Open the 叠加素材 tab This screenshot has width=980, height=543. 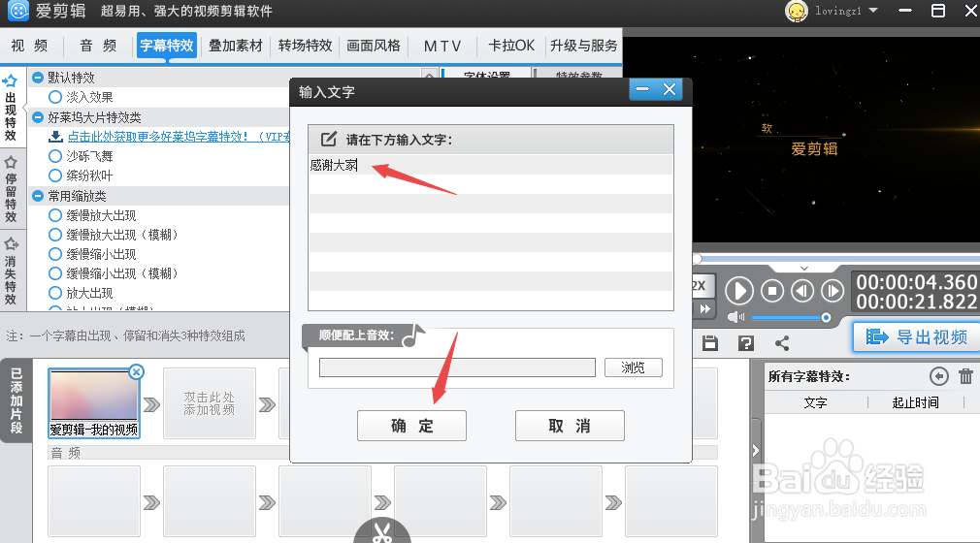coord(236,46)
